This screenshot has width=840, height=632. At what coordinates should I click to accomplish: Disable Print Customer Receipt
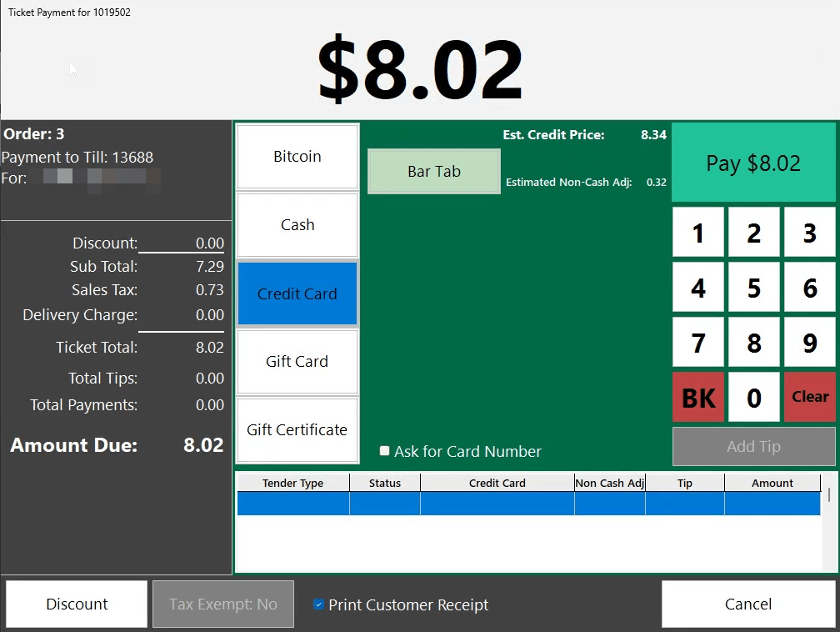click(317, 605)
